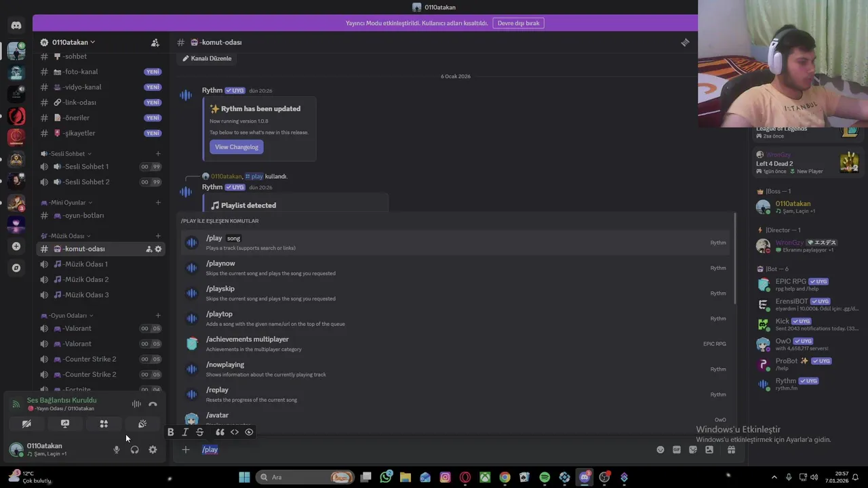Open the Rythm bot in the member list

coord(807,384)
